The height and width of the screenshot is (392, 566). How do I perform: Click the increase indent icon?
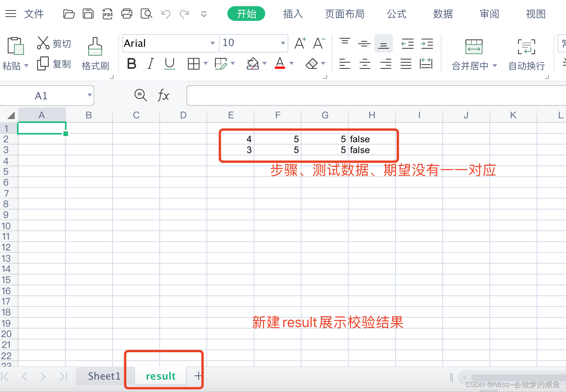(x=427, y=43)
